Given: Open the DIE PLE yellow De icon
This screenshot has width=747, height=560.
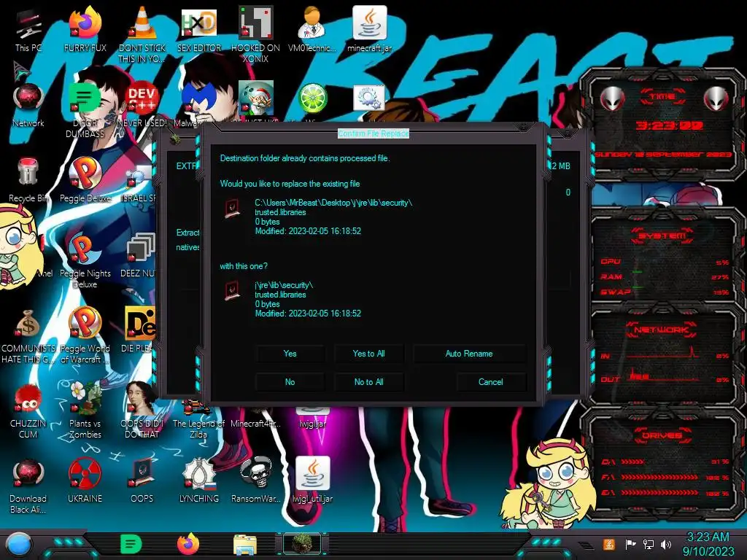Looking at the screenshot, I should tap(140, 323).
